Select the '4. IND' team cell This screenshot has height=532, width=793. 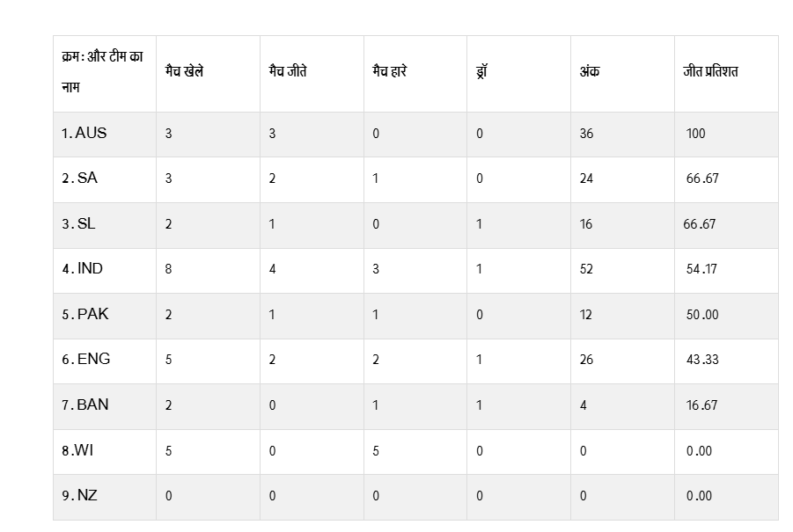click(x=82, y=269)
